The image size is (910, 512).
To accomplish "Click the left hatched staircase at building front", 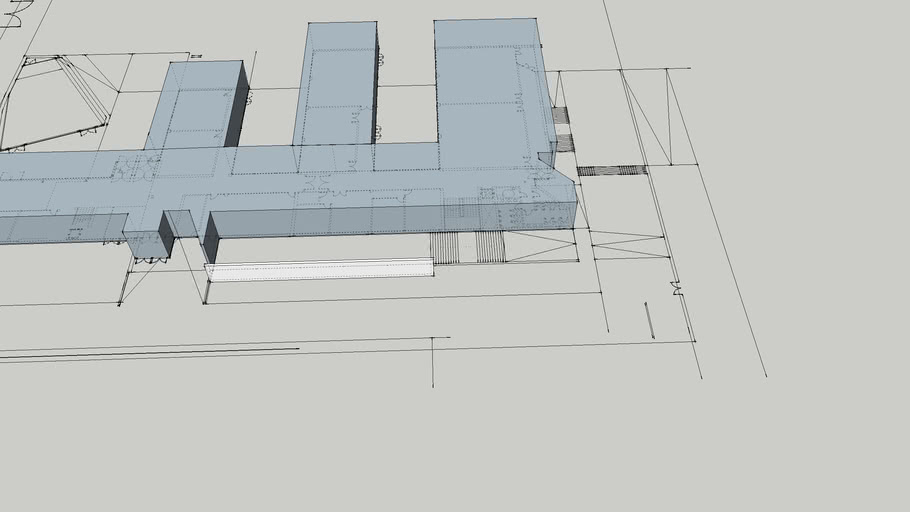I will point(444,247).
